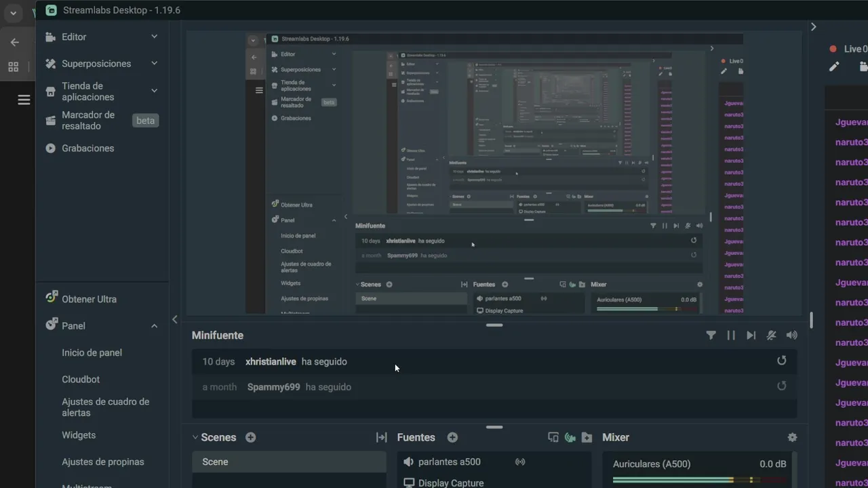Image resolution: width=868 pixels, height=488 pixels.
Task: Click the app store shop icon
Action: [x=50, y=91]
